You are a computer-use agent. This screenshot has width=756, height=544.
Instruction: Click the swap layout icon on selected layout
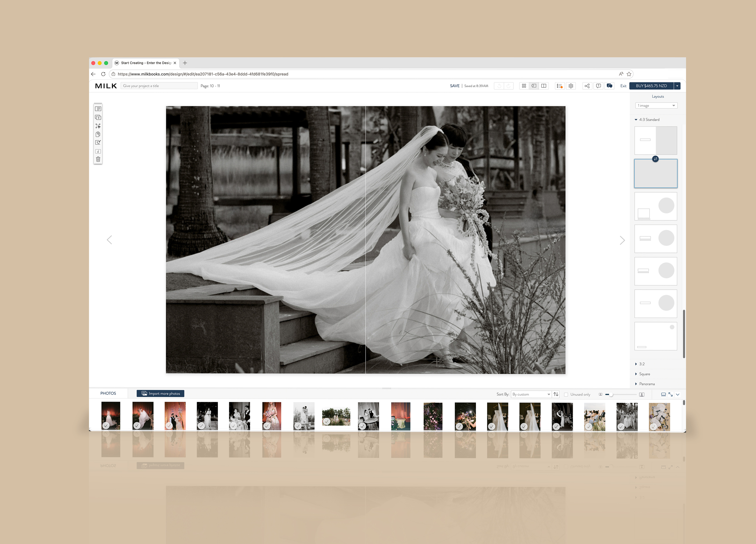(655, 159)
